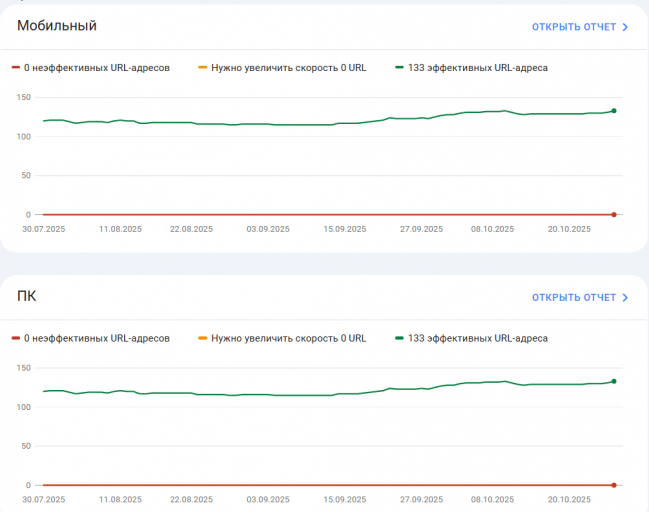Click the 150 axis label on the Мобильный chart
Screen dimensions: 649x512
[24, 97]
